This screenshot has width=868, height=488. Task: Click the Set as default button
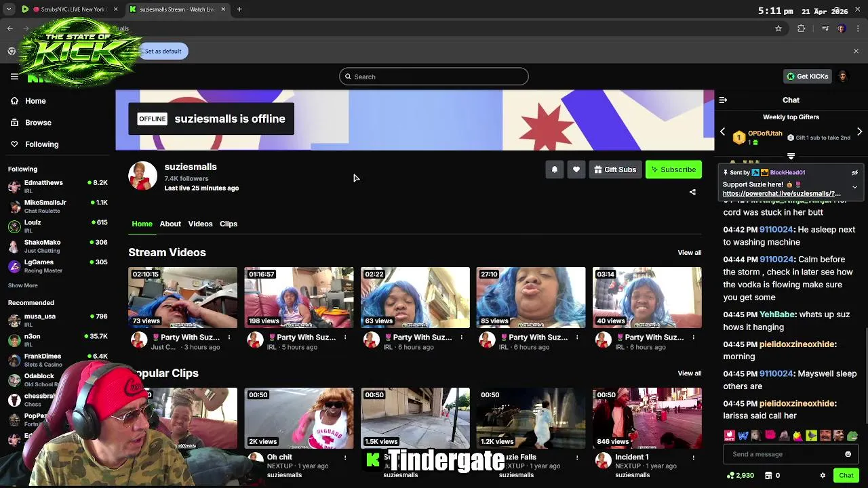(163, 52)
